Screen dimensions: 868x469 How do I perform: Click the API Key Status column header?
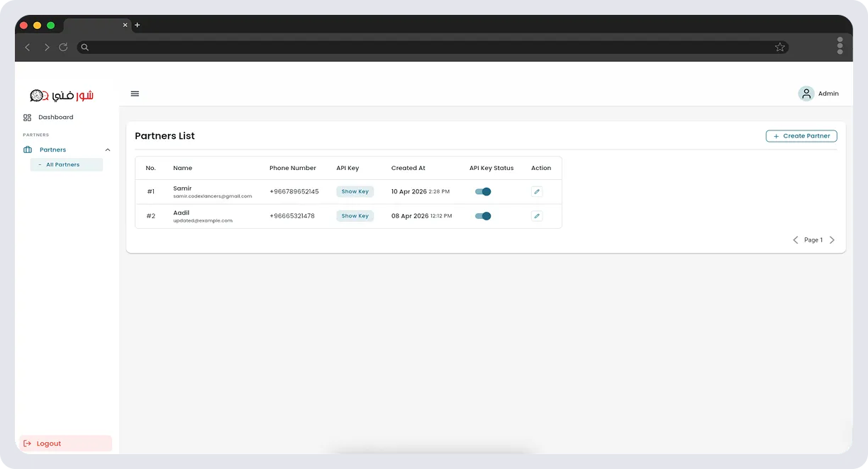tap(491, 168)
